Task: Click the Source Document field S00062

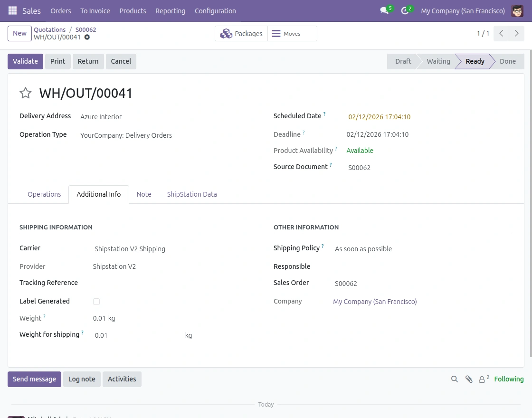Action: [429, 168]
